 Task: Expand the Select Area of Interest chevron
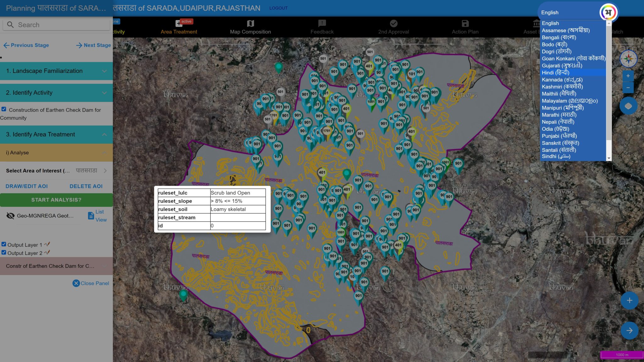(x=106, y=171)
